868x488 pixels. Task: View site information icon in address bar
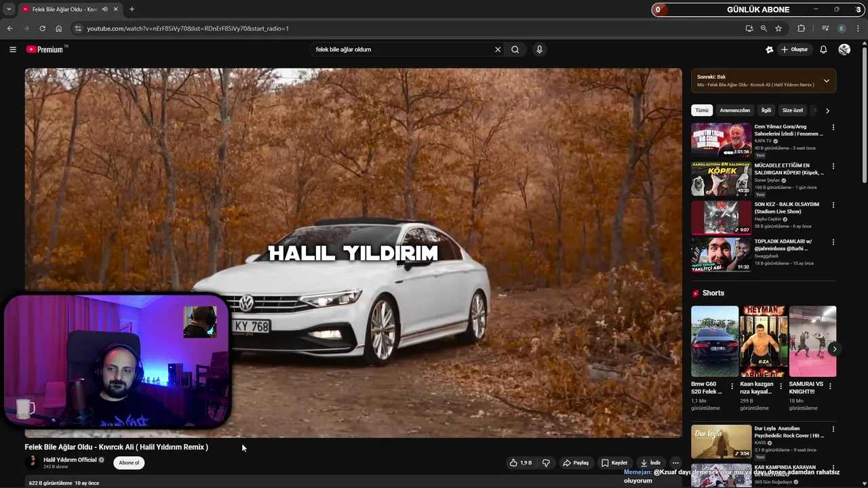pos(78,28)
